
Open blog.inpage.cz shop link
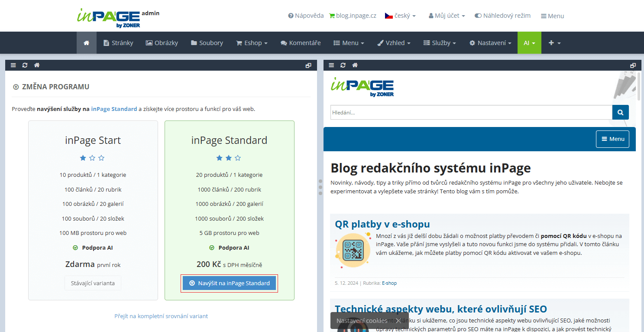353,16
